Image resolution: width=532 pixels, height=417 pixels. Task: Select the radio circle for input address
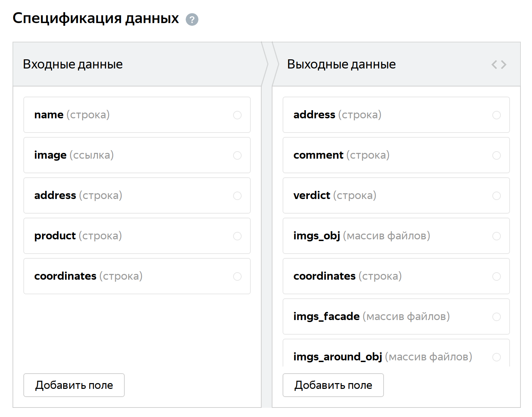pyautogui.click(x=237, y=196)
